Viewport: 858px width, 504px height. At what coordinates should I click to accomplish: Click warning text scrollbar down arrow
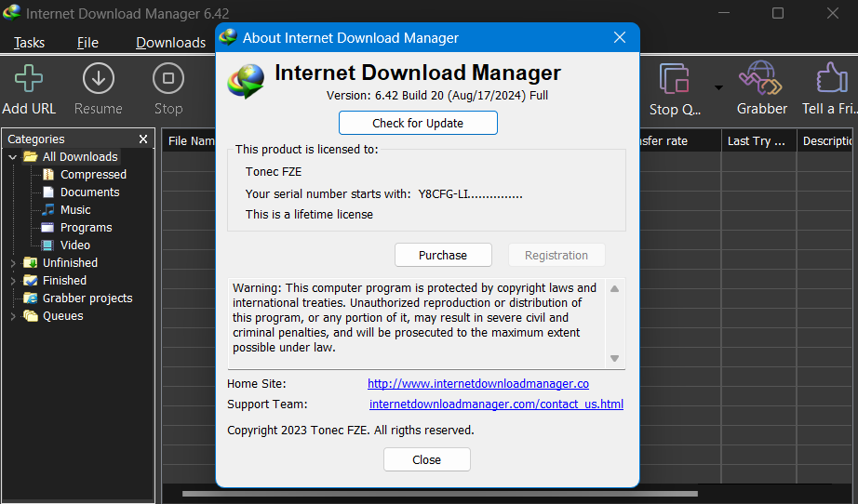tap(614, 359)
